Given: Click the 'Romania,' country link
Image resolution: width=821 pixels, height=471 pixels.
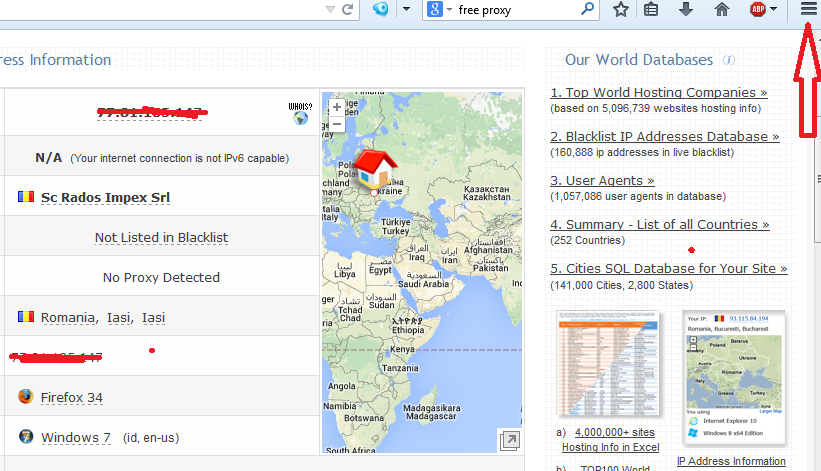Looking at the screenshot, I should [x=70, y=318].
